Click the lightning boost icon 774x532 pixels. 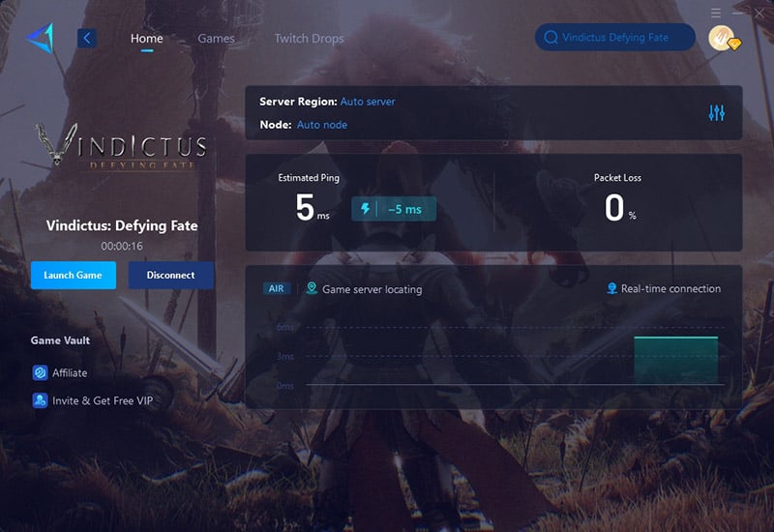point(366,209)
